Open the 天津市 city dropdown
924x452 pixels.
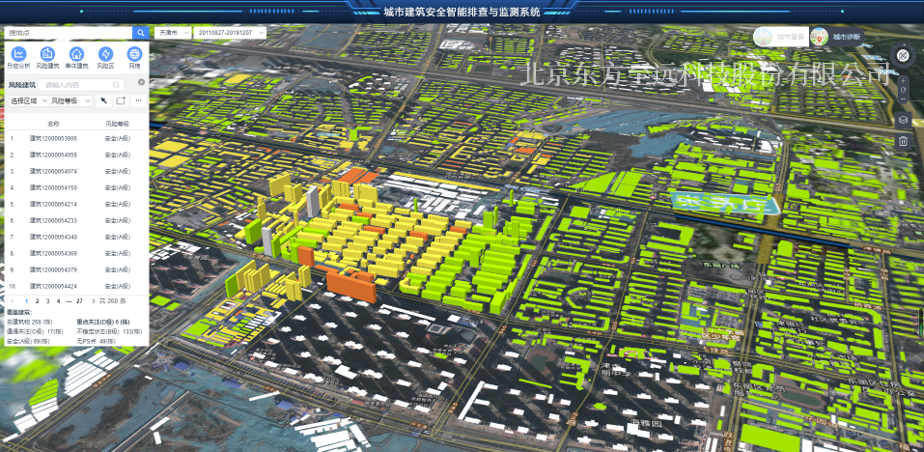tap(172, 33)
